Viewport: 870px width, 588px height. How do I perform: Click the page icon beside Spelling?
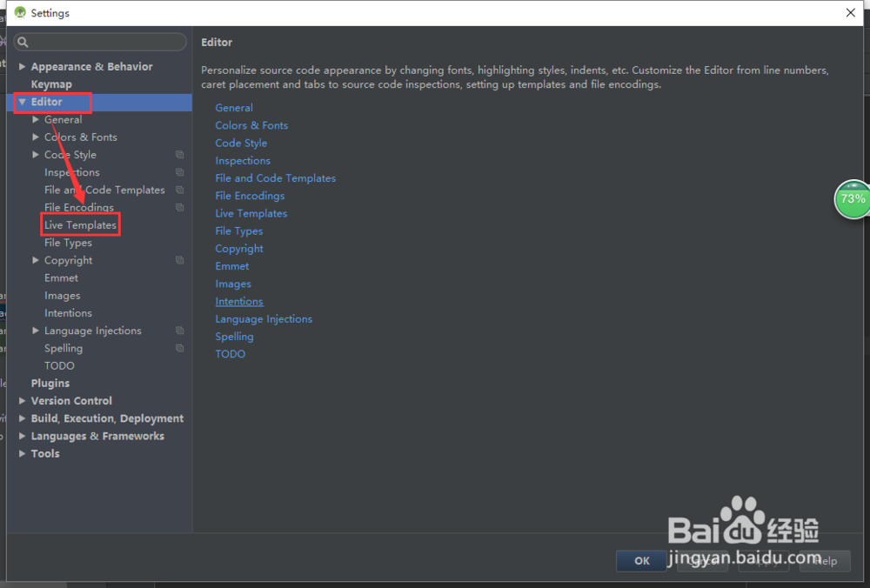180,348
